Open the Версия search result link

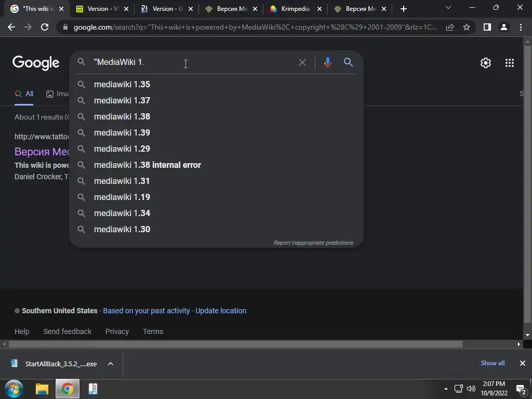pyautogui.click(x=42, y=151)
